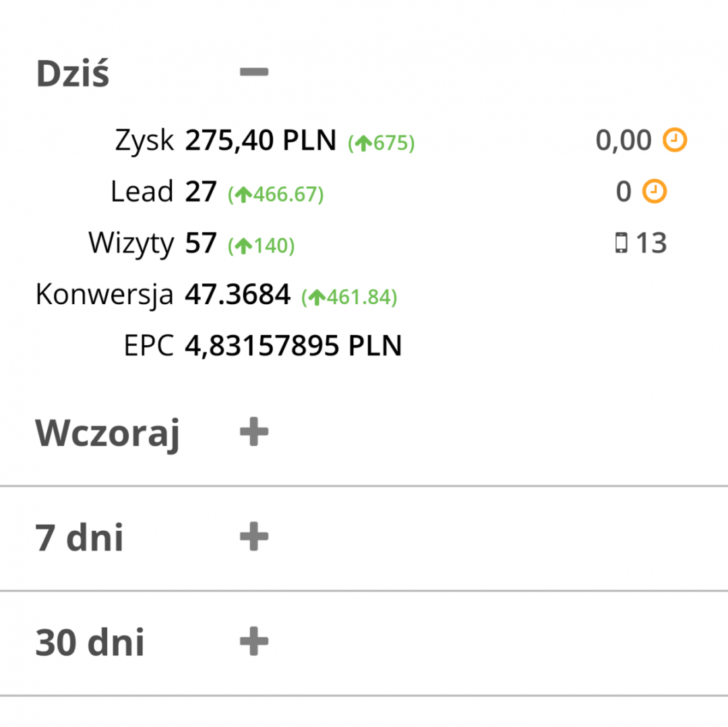Click green up arrow next to 461.84

[317, 297]
